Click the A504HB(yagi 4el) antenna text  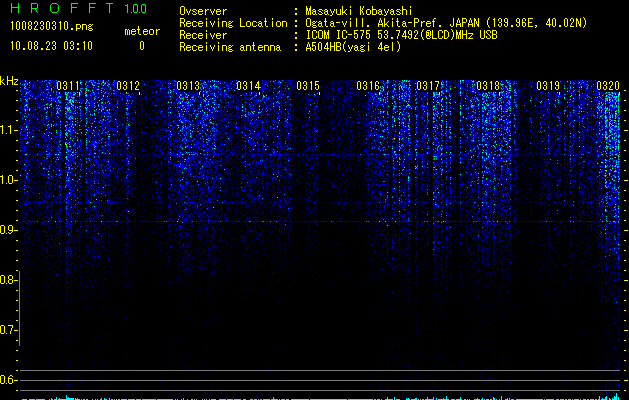tap(353, 47)
